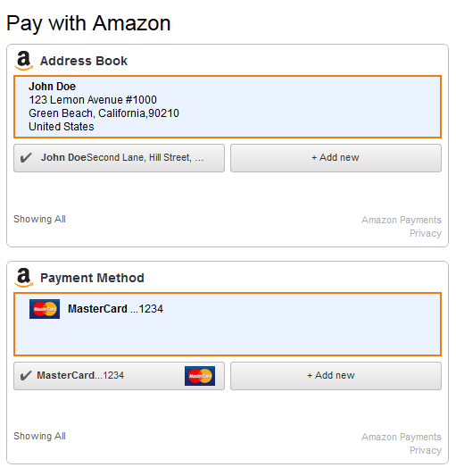Screen dimensions: 456x476
Task: Select John Doe Second Lane, Hill Street address
Action: 120,158
